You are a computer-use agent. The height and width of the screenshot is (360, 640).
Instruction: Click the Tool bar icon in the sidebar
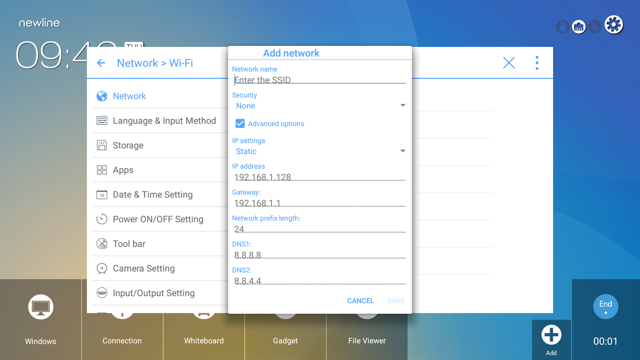(102, 244)
